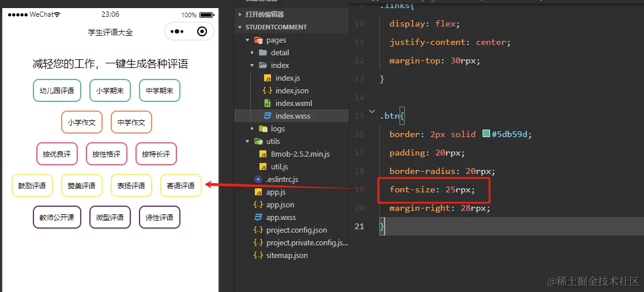Image resolution: width=644 pixels, height=292 pixels.
Task: Collapse the pages folder chevron
Action: click(x=248, y=40)
